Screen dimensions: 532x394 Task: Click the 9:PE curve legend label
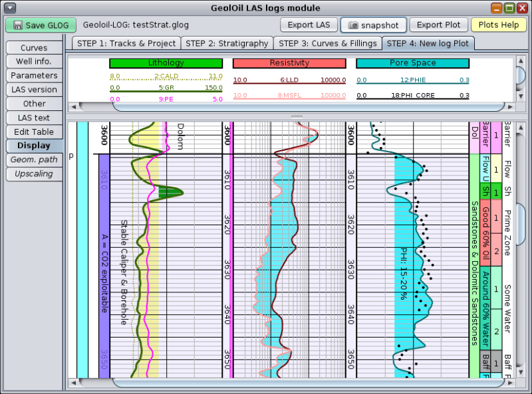click(166, 99)
